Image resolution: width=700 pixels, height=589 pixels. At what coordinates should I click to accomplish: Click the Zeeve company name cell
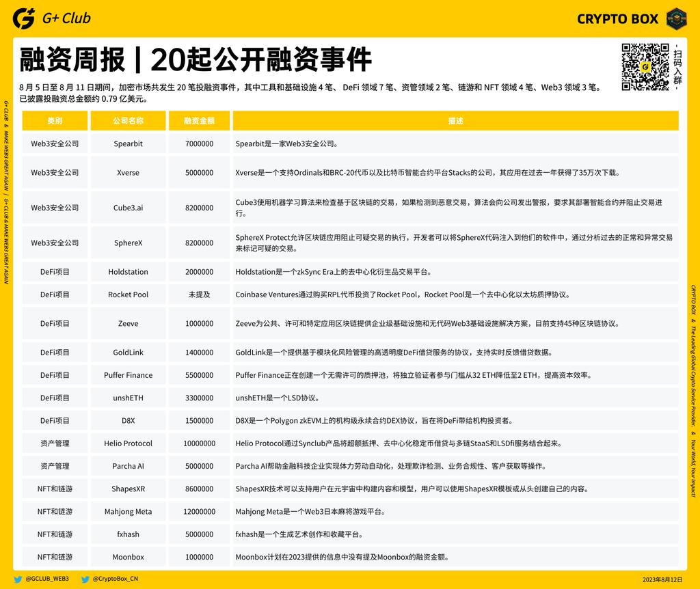coord(128,323)
